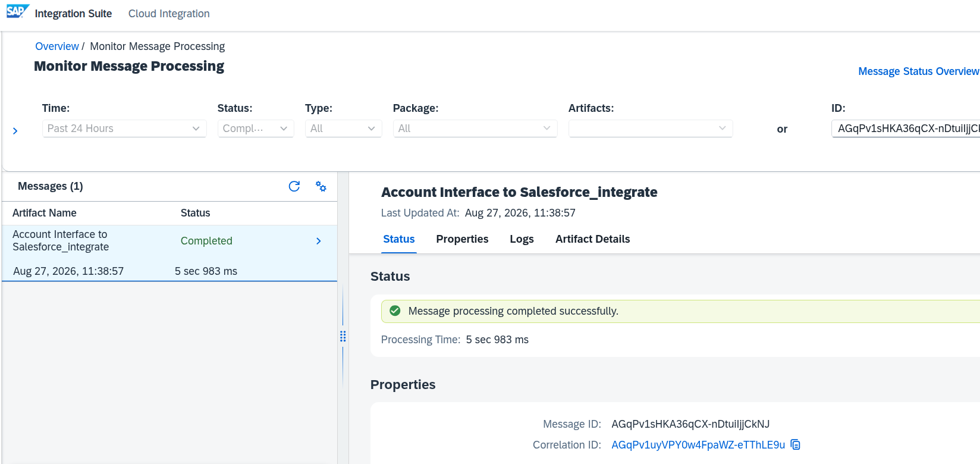Open the Type filter dropdown
980x464 pixels.
pos(343,128)
